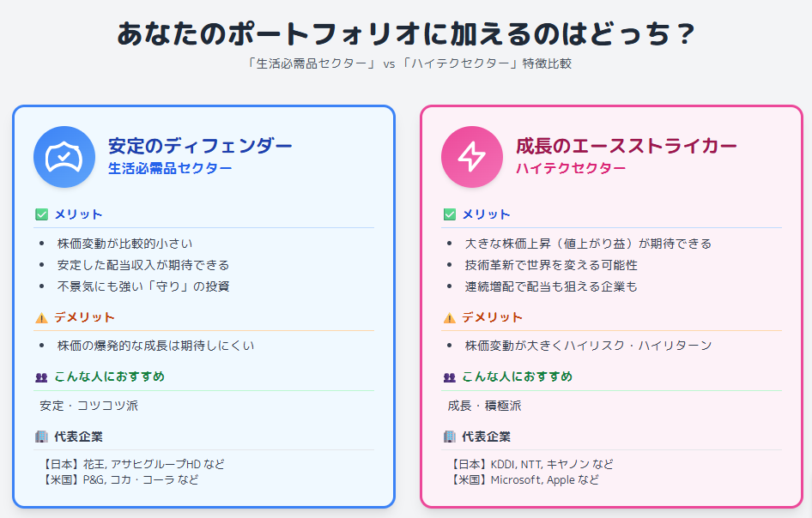Click the people icon in the ハイテクセクター card
The width and height of the screenshot is (812, 518).
coord(449,377)
